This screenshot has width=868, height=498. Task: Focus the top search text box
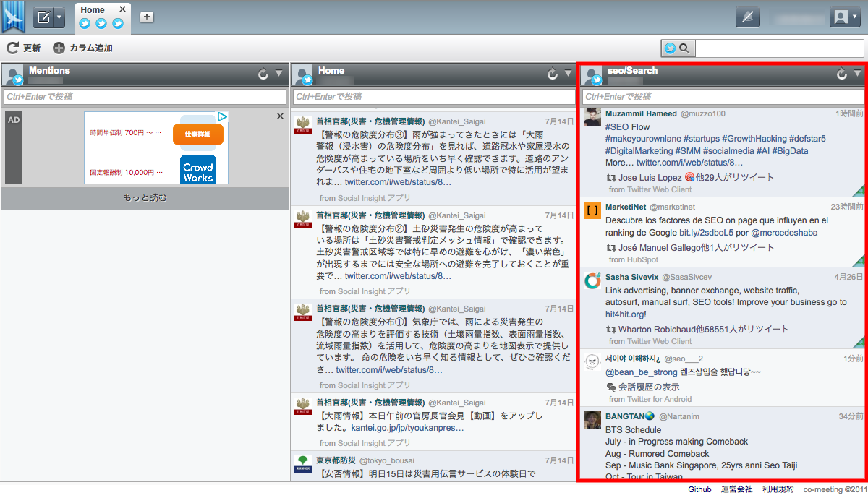click(779, 48)
